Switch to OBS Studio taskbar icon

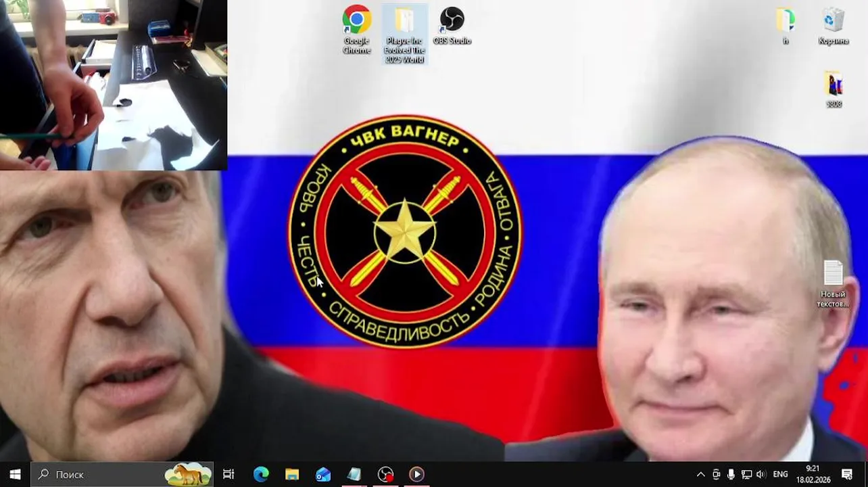pos(385,474)
